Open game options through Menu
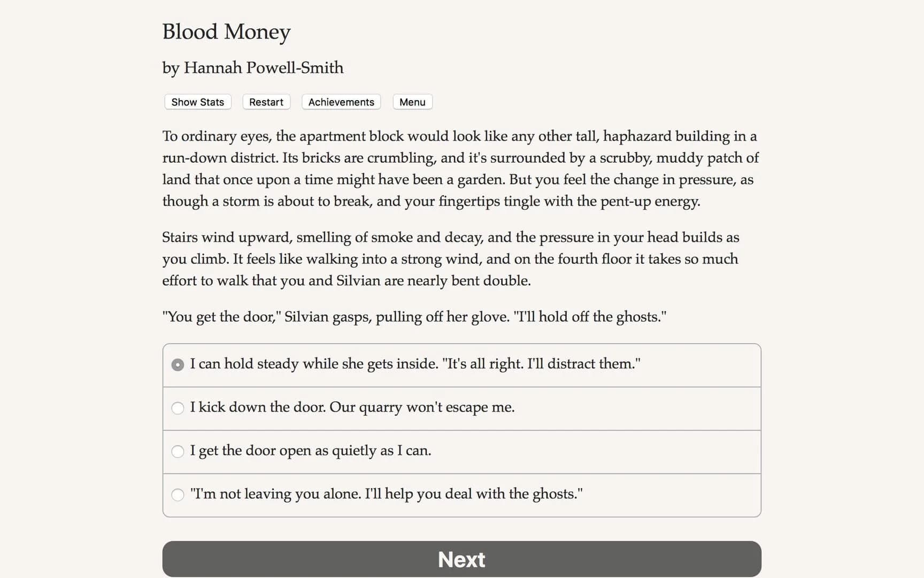The height and width of the screenshot is (578, 924). pos(412,102)
